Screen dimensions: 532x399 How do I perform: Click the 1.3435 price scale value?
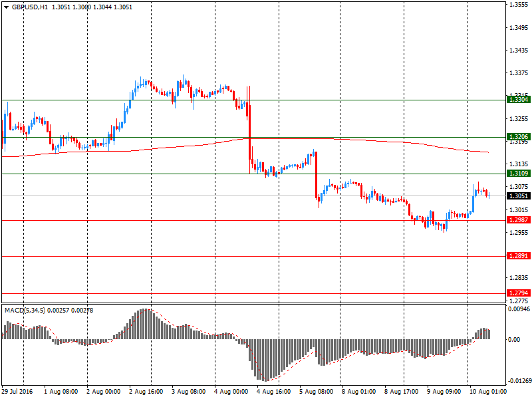[x=519, y=51]
